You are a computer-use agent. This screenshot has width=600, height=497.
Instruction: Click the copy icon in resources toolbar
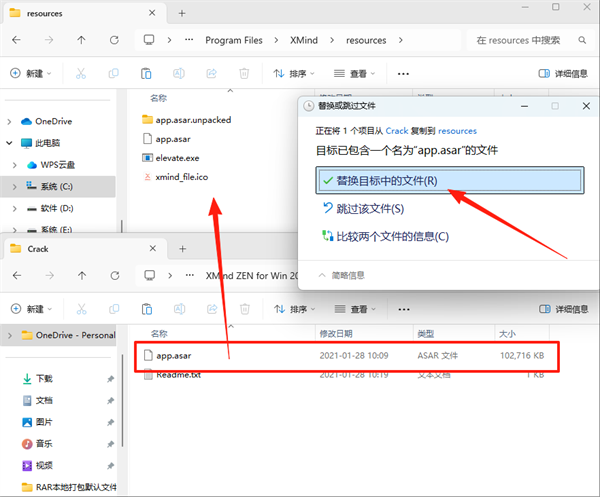pos(114,73)
